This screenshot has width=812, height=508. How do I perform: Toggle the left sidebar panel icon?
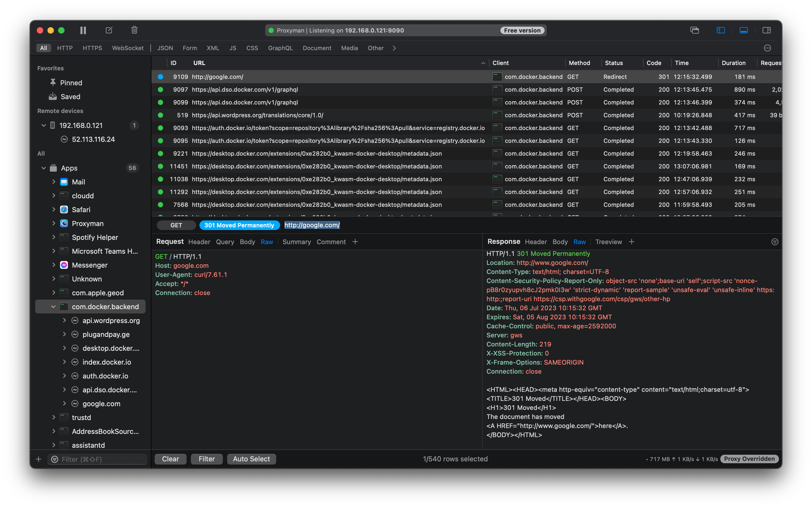(721, 30)
